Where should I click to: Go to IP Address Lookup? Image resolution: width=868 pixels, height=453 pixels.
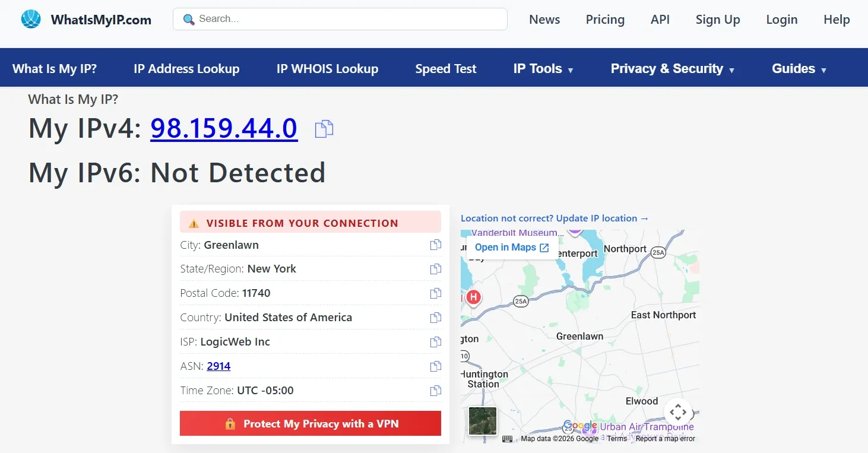coord(186,69)
